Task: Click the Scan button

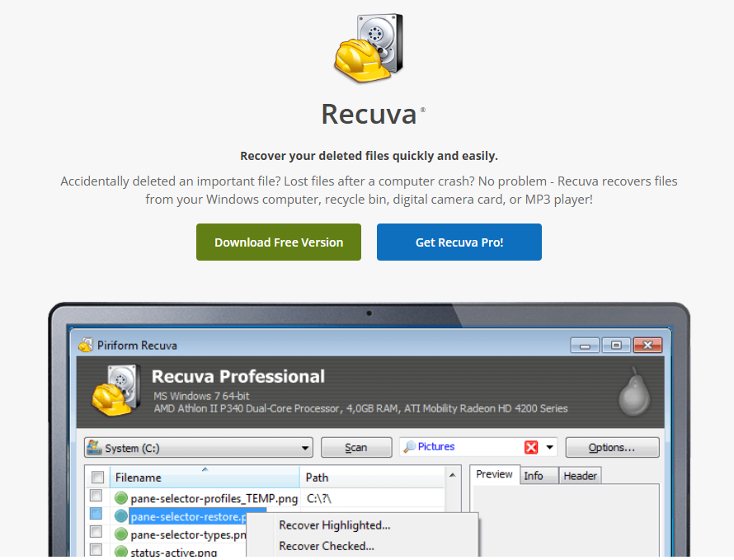Action: [356, 448]
